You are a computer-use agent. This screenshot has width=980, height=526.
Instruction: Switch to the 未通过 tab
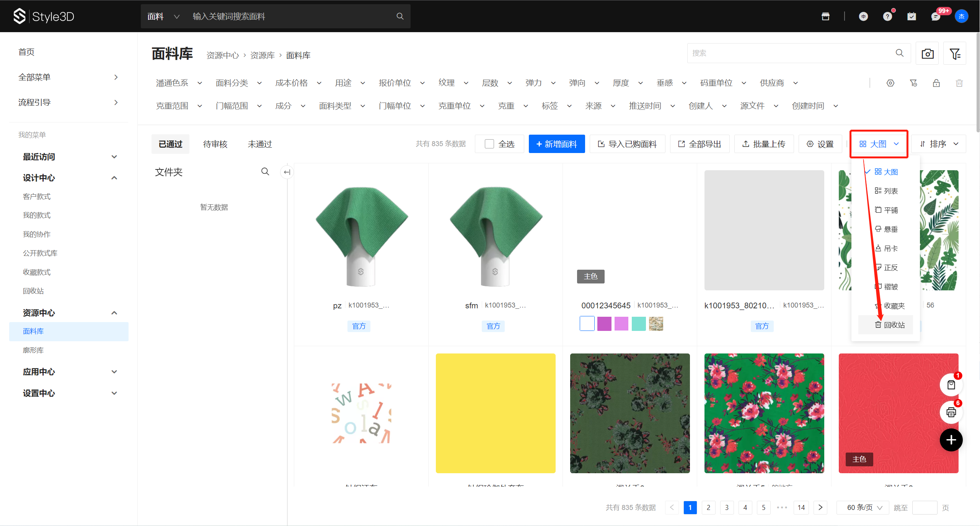click(x=260, y=144)
